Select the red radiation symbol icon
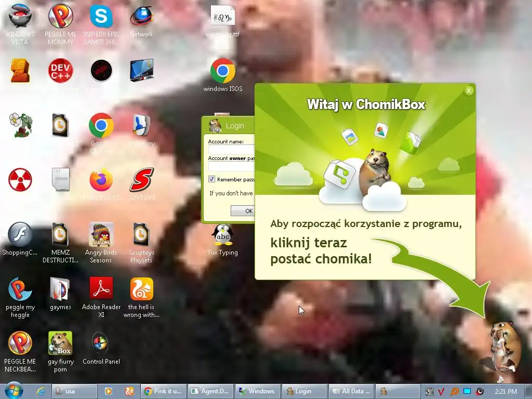 tap(20, 179)
